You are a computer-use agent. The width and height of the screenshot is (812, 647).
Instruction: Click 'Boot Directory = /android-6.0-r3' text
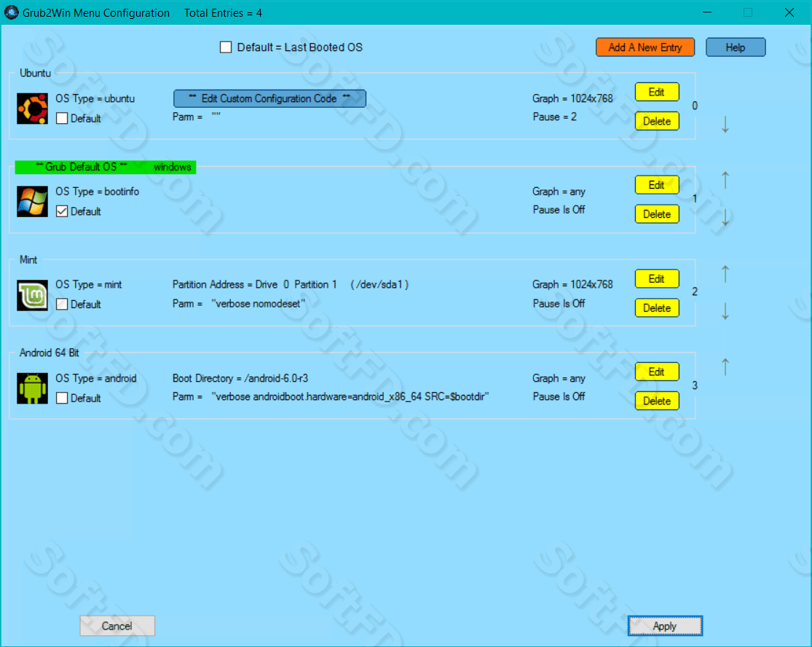(240, 378)
